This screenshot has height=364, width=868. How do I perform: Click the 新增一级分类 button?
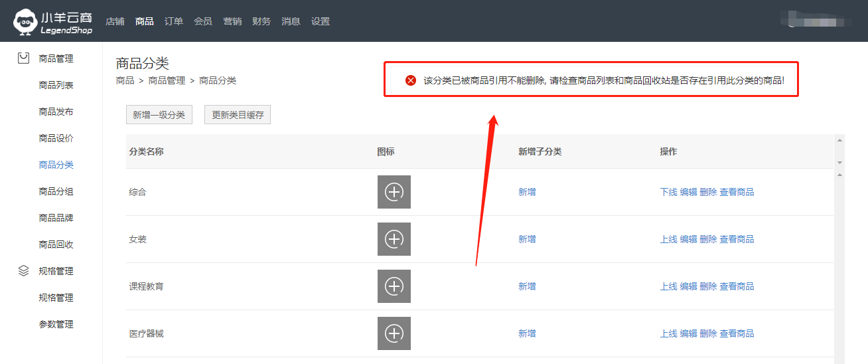click(x=159, y=115)
